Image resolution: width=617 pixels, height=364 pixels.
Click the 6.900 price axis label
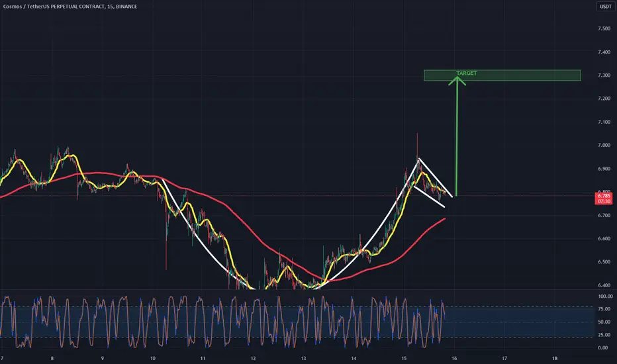pos(604,168)
